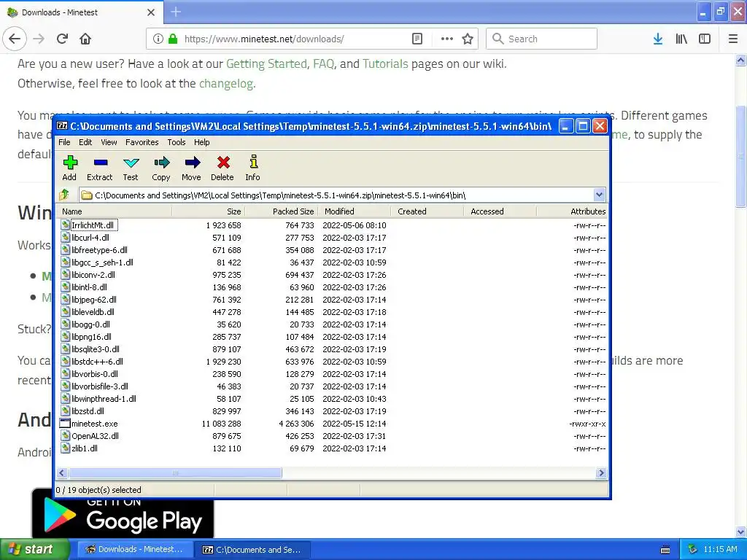Open the page actions ellipsis menu
The height and width of the screenshot is (560, 747).
[447, 39]
